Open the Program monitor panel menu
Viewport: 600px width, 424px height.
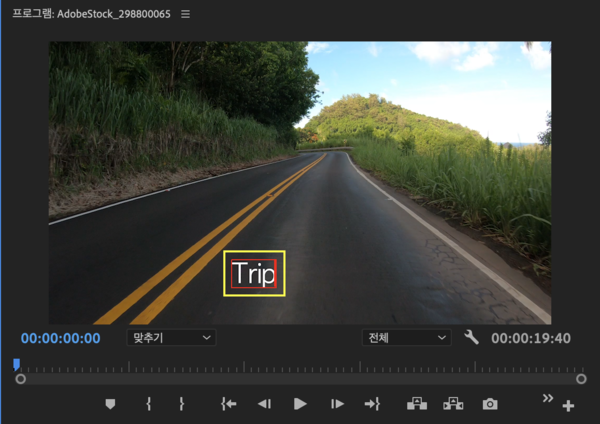(186, 14)
